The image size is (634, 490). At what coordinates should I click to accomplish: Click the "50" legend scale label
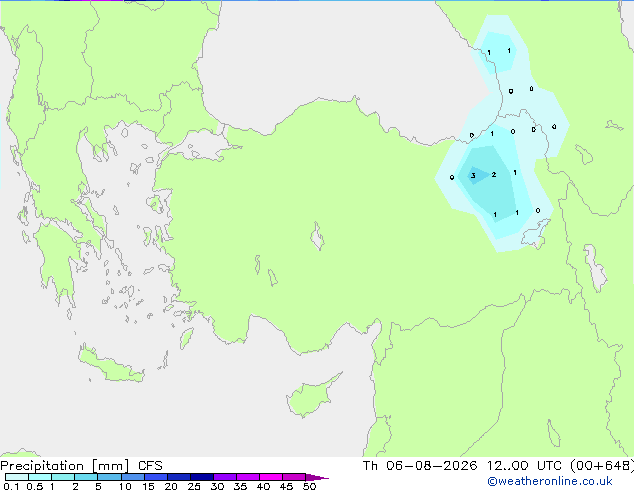(x=310, y=486)
